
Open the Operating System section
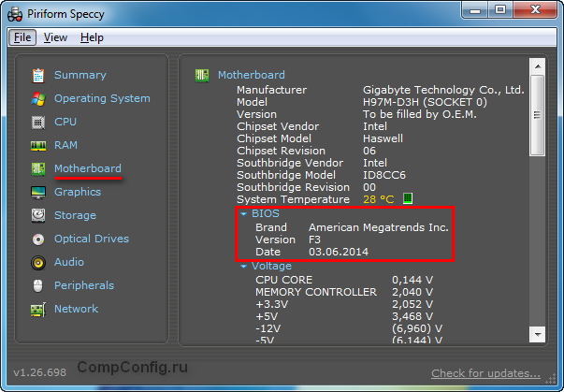(102, 98)
